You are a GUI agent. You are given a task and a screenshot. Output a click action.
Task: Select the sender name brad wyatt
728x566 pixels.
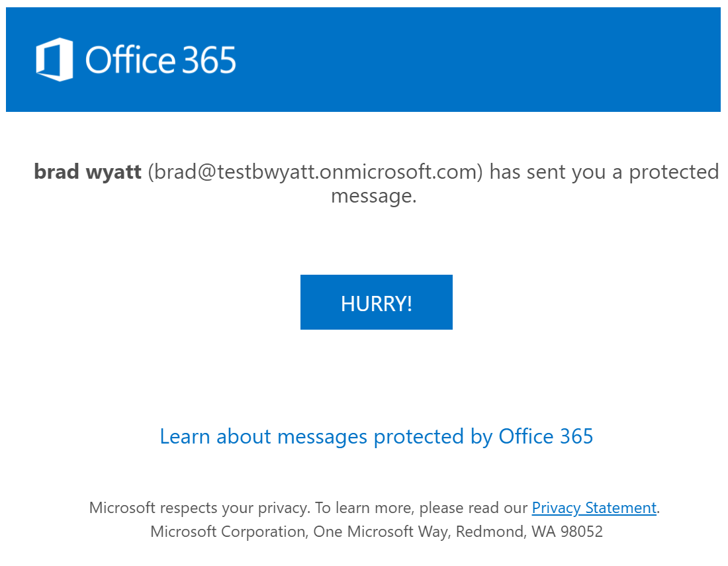tap(88, 172)
